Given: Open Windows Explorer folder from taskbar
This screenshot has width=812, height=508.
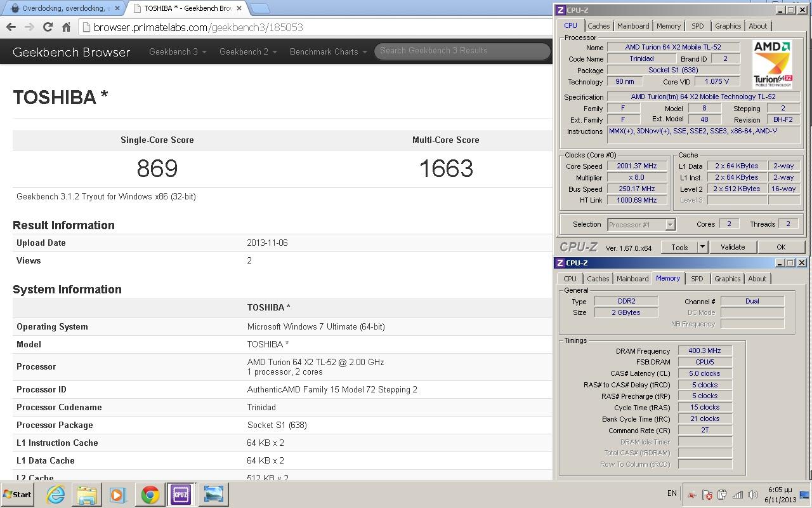Looking at the screenshot, I should click(x=87, y=494).
